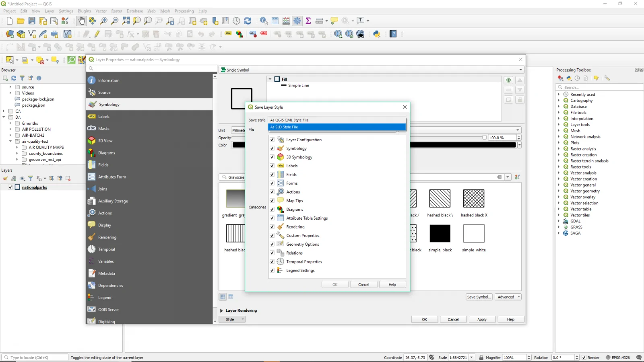Screen dimensions: 644x362
Task: Open the Symbology tab in Layer Properties
Action: (x=149, y=105)
